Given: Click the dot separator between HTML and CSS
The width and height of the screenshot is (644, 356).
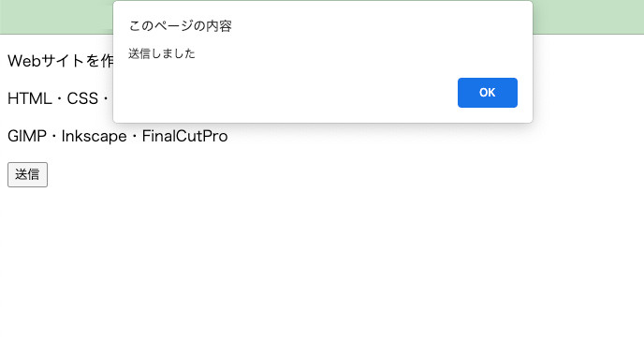Looking at the screenshot, I should click(60, 99).
